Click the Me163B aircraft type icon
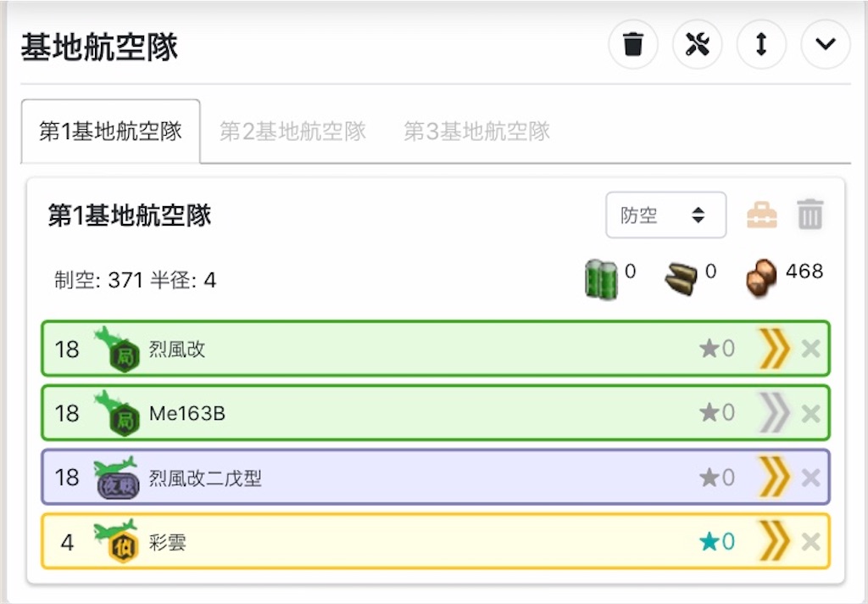The image size is (868, 604). click(116, 413)
